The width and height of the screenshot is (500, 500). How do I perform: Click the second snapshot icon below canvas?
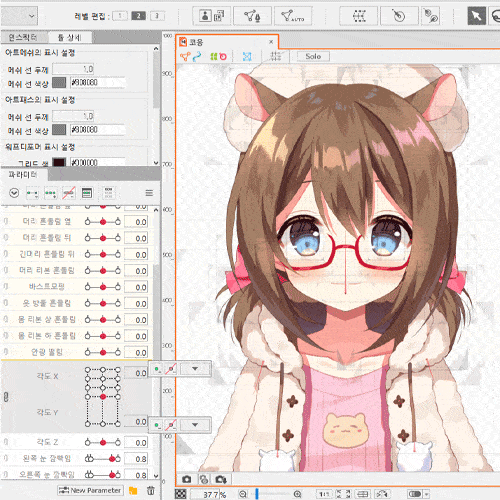pyautogui.click(x=204, y=479)
